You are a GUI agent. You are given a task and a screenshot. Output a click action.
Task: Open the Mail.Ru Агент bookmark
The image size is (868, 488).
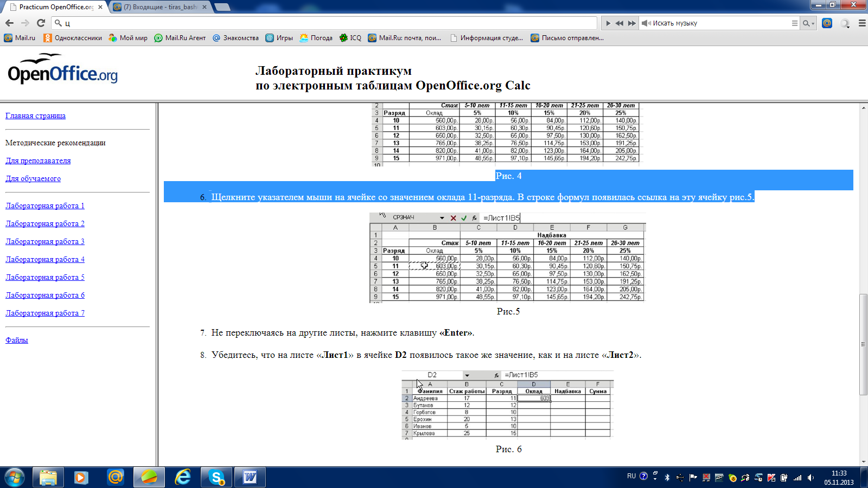pos(180,38)
